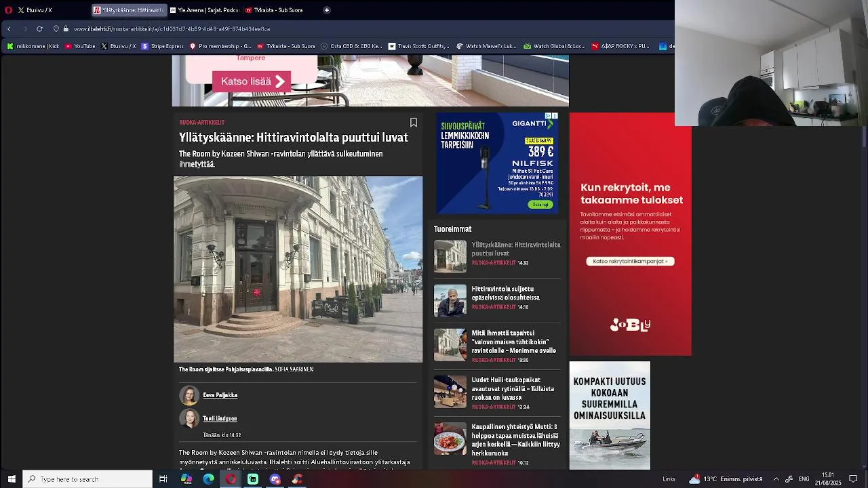868x488 pixels.
Task: Open the Kick taskbar app icon
Action: tap(253, 479)
